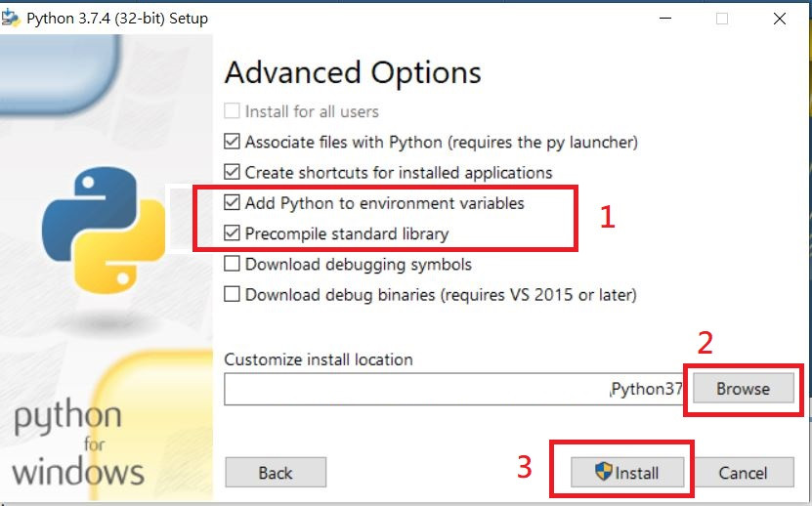Viewport: 812px width, 506px height.
Task: Click the disabled maximize button in title bar
Action: point(722,18)
